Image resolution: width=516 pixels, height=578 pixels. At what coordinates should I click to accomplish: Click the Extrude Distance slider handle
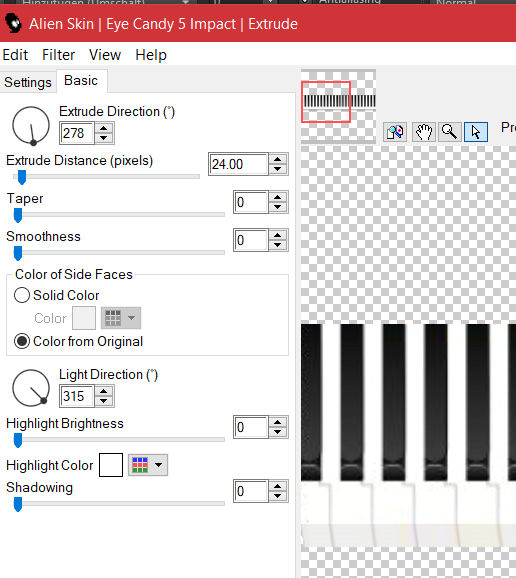click(x=22, y=177)
